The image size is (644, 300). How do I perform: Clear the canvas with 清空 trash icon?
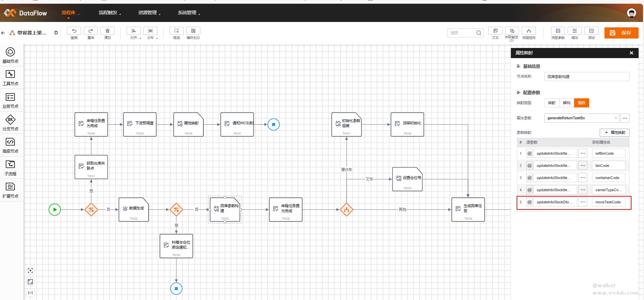[107, 31]
